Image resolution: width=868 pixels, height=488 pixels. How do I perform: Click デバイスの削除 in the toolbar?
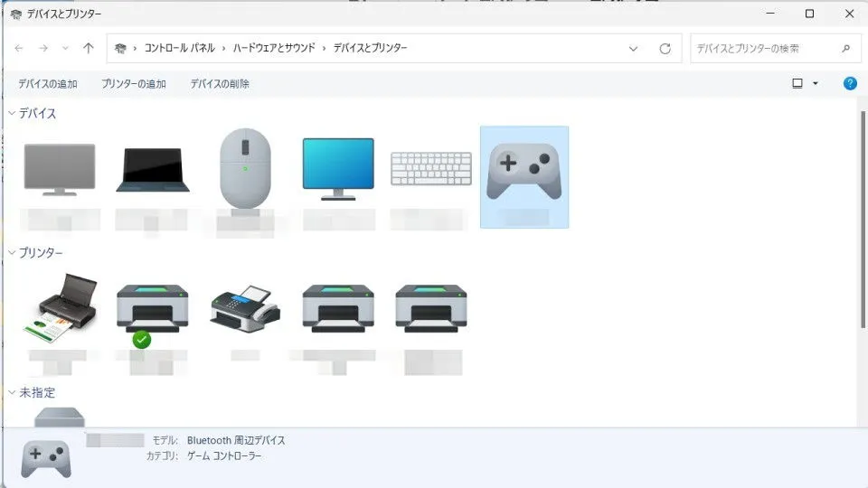[220, 83]
